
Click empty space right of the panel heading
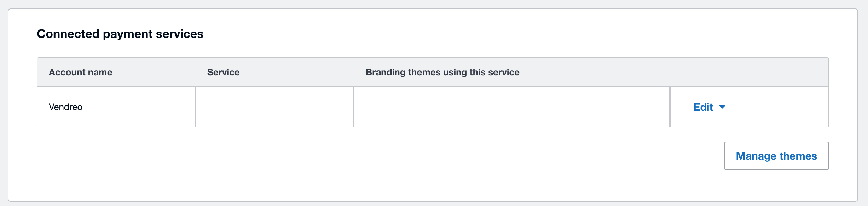coord(495,34)
